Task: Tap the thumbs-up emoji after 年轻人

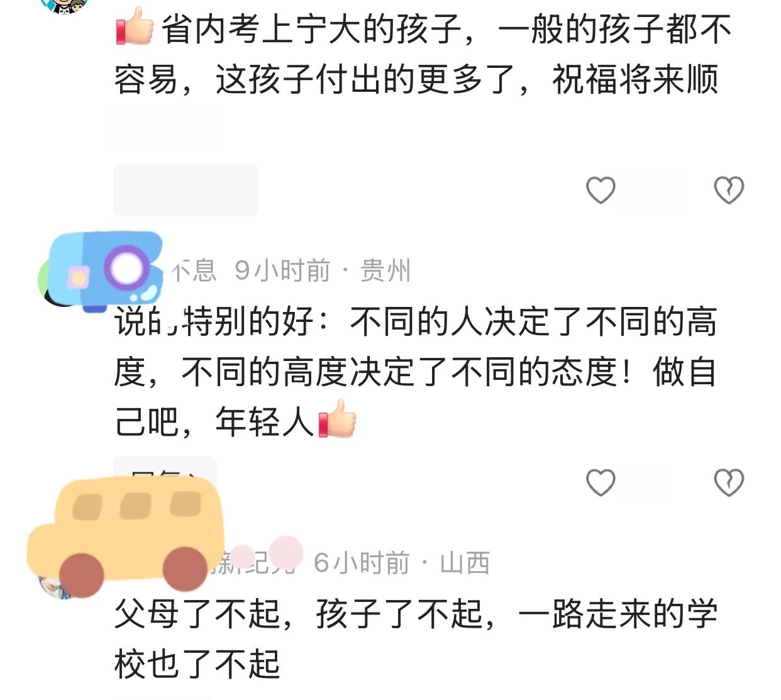Action: [x=337, y=419]
